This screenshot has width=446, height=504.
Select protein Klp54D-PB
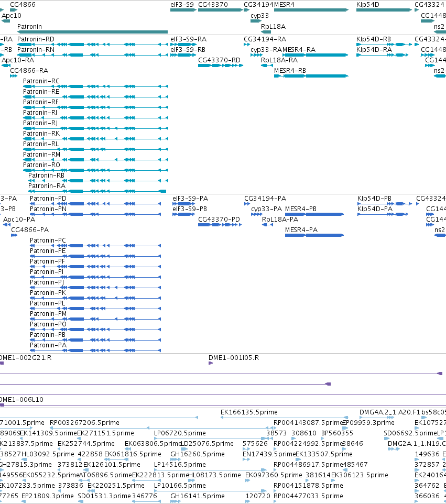(385, 204)
